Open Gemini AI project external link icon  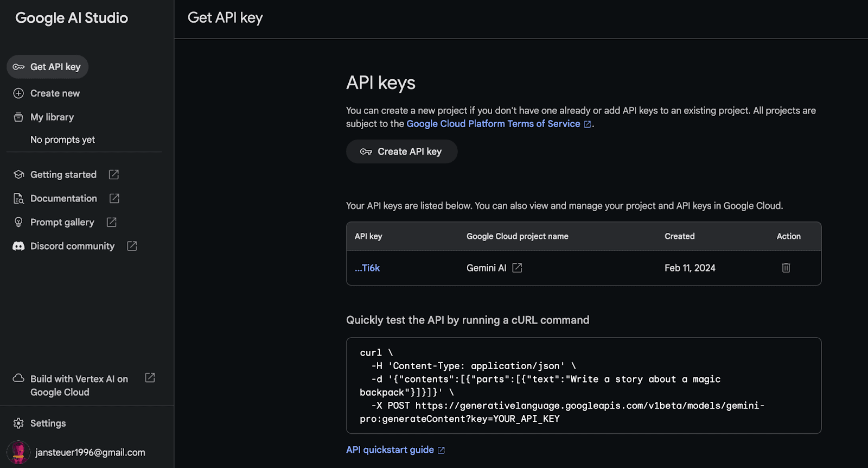point(517,268)
